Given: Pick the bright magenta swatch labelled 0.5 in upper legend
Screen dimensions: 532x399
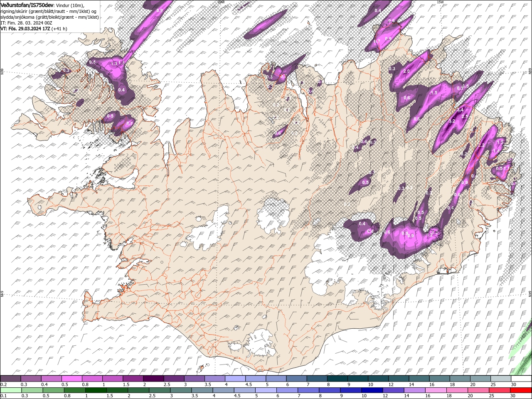Looking at the screenshot, I should 71,379.
